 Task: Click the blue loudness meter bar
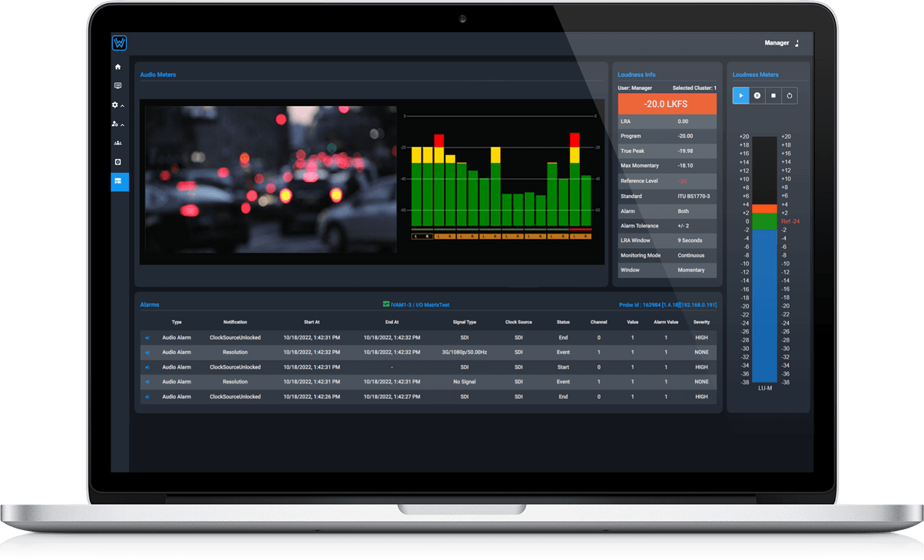(762, 307)
